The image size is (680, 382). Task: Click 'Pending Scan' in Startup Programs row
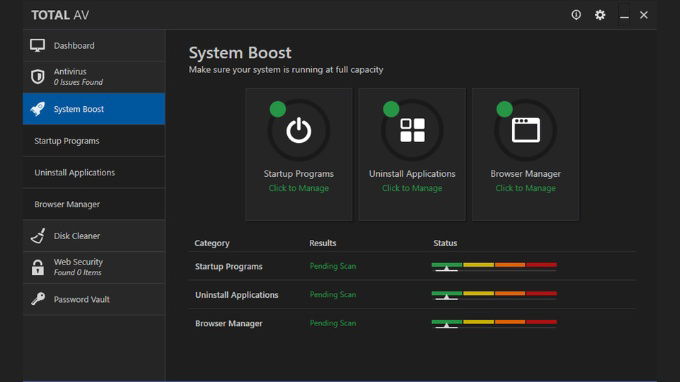coord(333,266)
